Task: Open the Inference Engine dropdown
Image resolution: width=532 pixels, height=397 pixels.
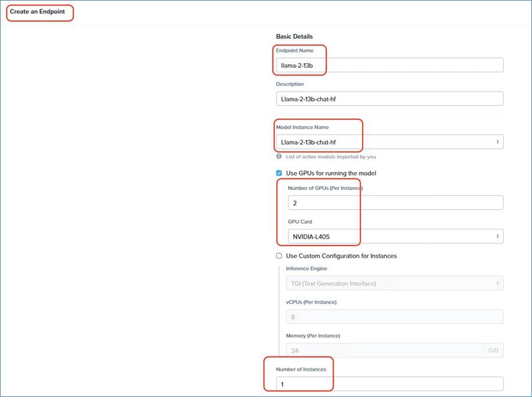Action: [x=395, y=283]
